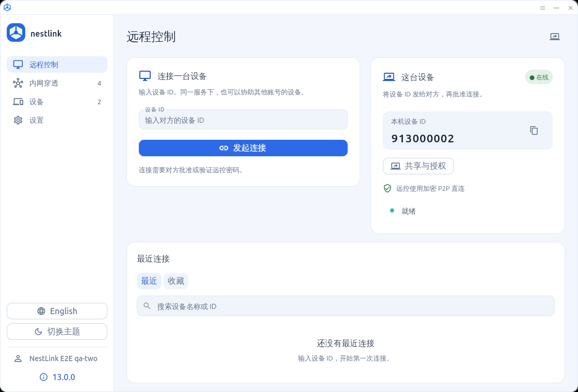Click the 在线 status badge
Screen dimensions: 578x392
(x=539, y=77)
